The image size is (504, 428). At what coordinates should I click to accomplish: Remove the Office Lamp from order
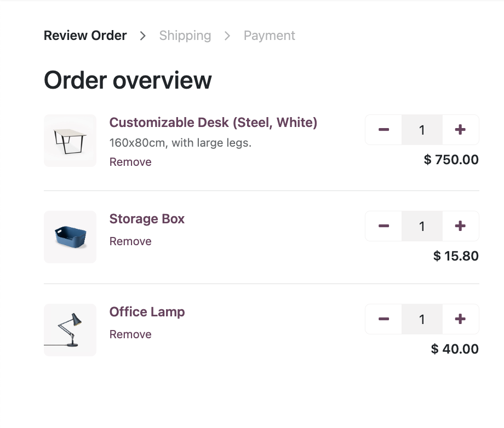pos(130,334)
